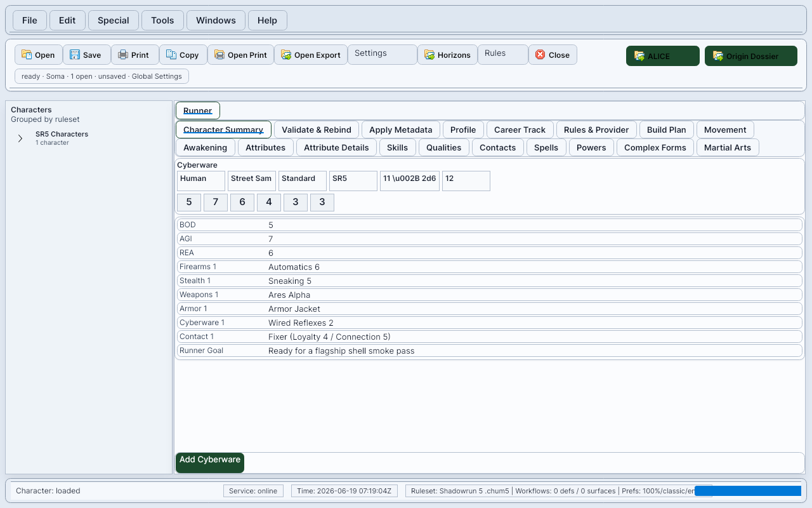
Task: Click the Open Export toolbar icon
Action: pos(286,55)
